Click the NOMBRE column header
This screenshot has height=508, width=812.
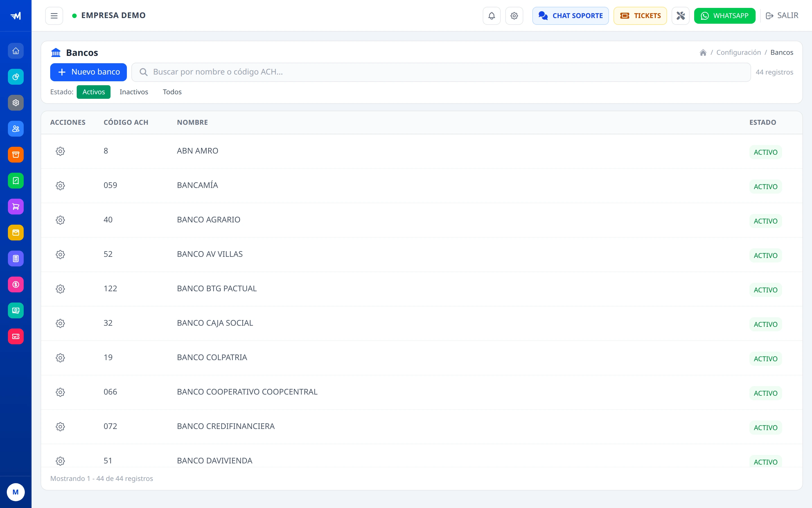pos(192,123)
